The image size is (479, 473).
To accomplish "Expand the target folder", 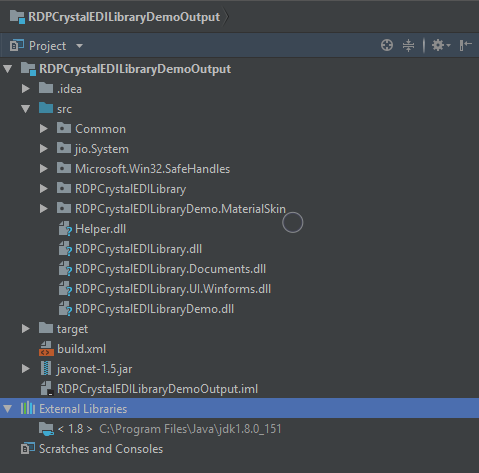I will point(25,329).
